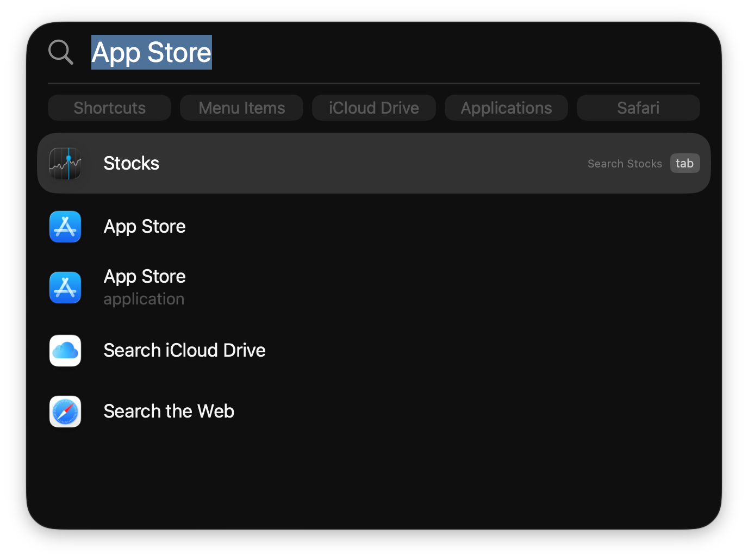748x560 pixels.
Task: Choose the Applications filter chip
Action: (x=506, y=108)
